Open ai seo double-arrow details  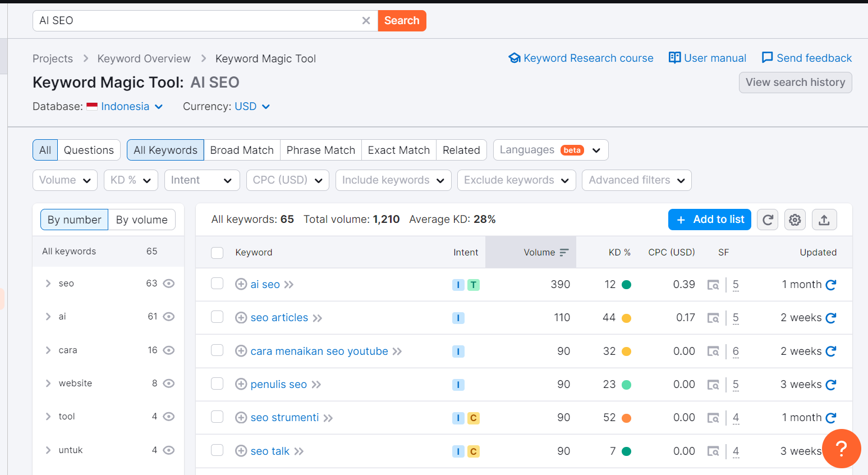point(289,285)
